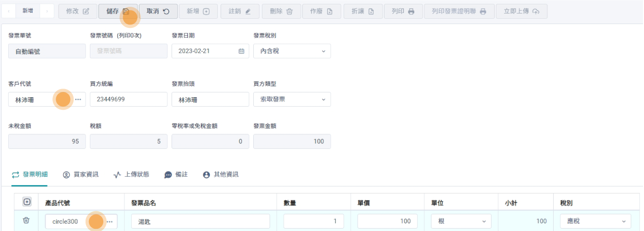The width and height of the screenshot is (644, 231).
Task: Add a detail row with table plus icon
Action: coord(26,202)
